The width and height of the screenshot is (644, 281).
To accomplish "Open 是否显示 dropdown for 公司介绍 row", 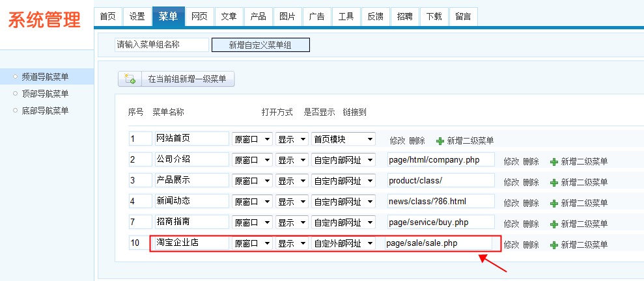I will point(292,160).
